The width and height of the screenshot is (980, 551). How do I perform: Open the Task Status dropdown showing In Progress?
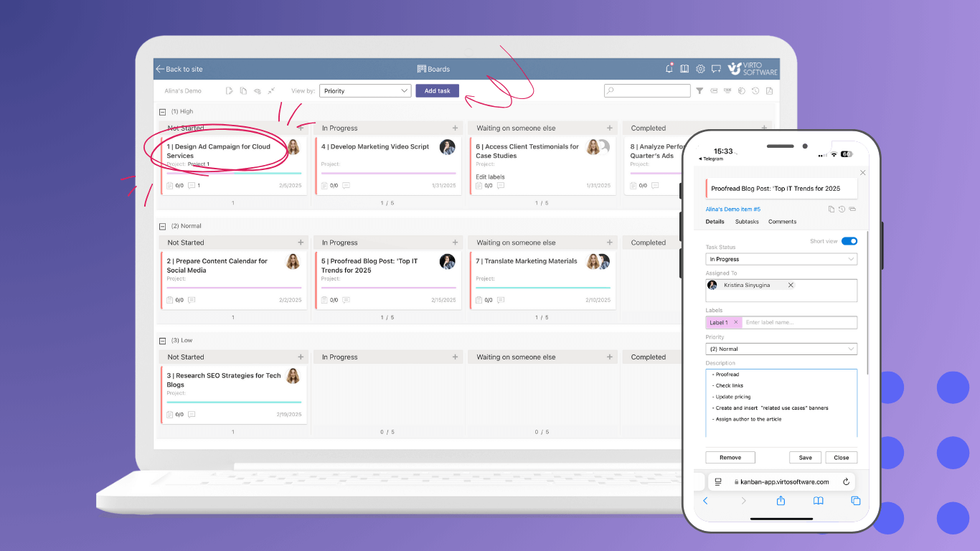coord(781,259)
